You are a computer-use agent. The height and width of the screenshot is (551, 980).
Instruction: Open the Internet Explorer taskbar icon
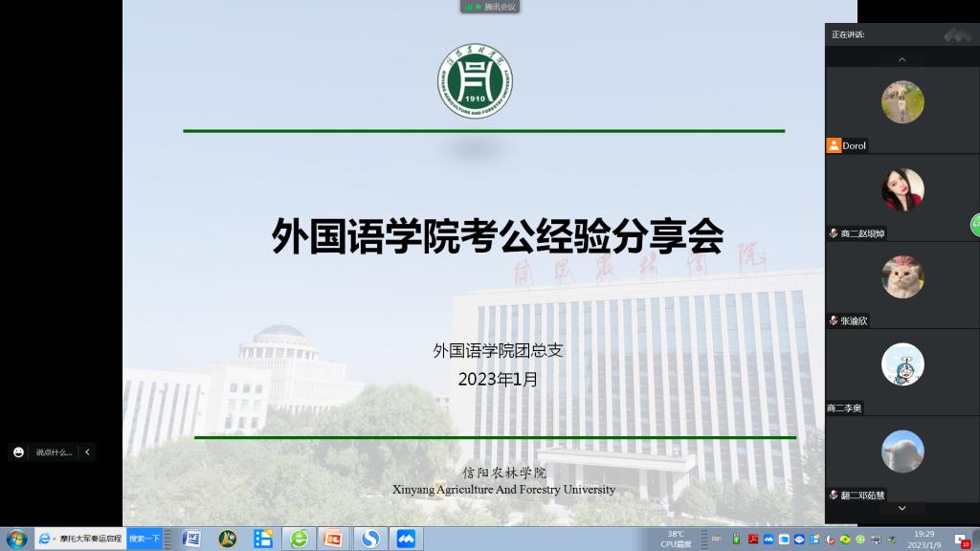pos(44,539)
